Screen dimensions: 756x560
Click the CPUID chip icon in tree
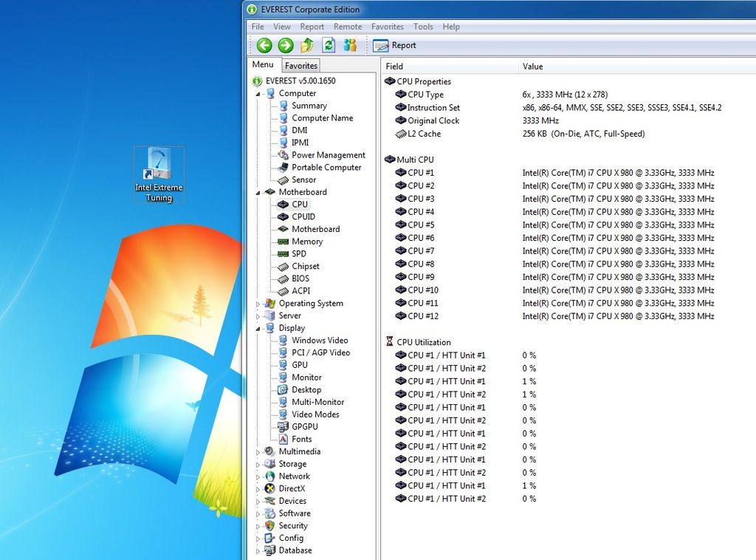point(283,216)
